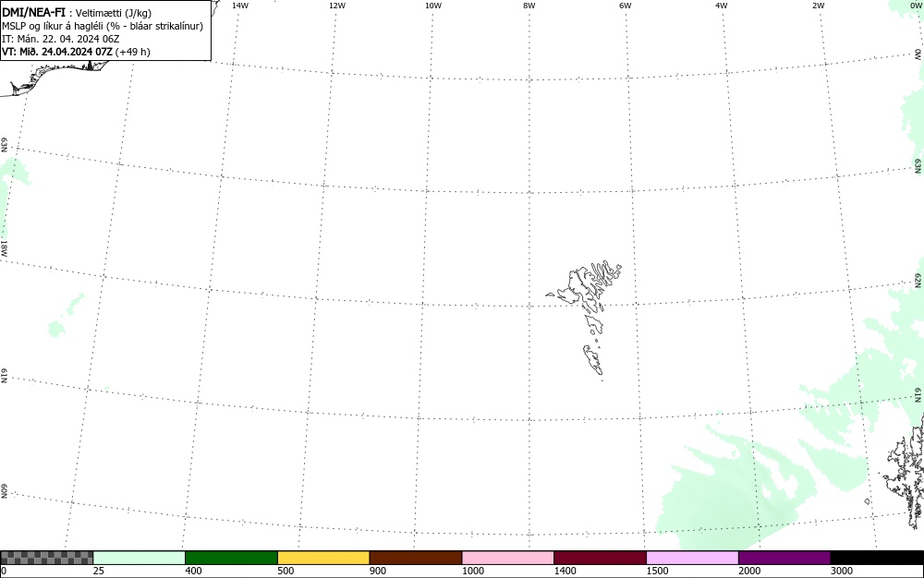The width and height of the screenshot is (924, 578).
Task: Click the lavender 1500–2000 legend swatch
Action: tap(692, 558)
